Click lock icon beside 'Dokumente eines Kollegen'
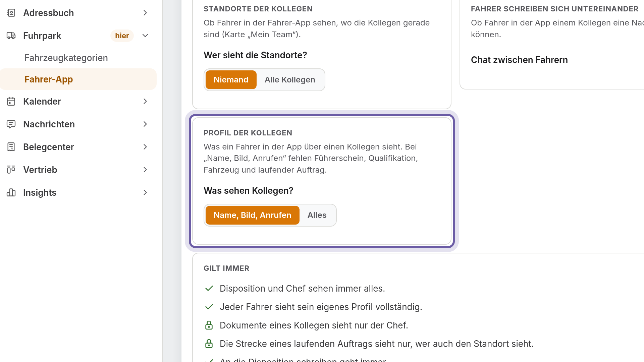 pos(209,325)
